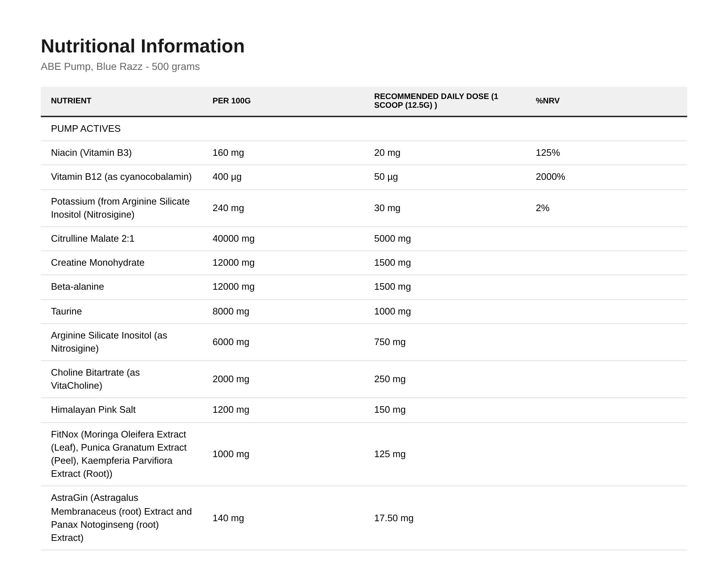Select the 17.50 mg AstraGin dose value
Screen dimensions: 728x586
394,518
